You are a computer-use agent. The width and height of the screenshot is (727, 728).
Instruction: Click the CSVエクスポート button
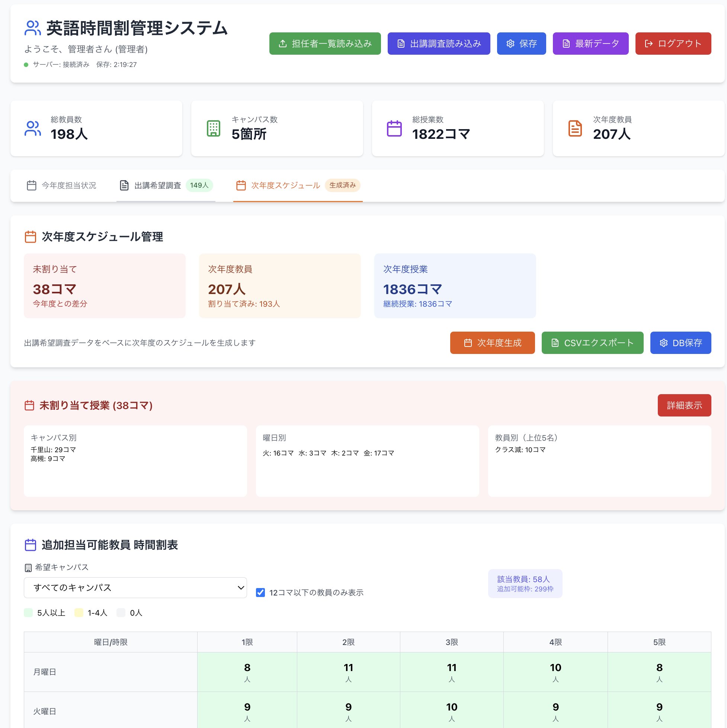pyautogui.click(x=592, y=343)
